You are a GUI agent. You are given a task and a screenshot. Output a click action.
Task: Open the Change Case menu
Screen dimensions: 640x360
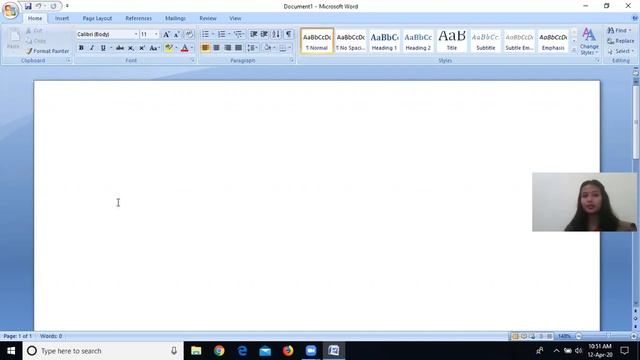[154, 48]
